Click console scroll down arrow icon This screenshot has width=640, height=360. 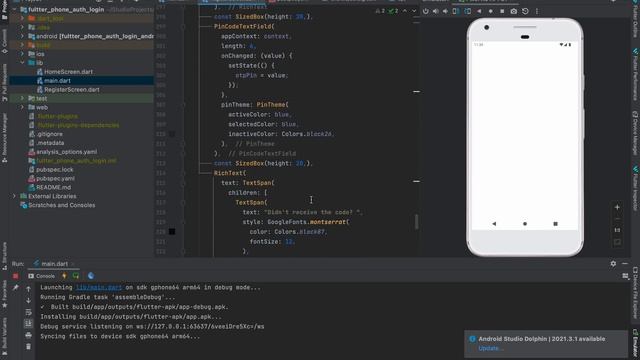[x=28, y=300]
